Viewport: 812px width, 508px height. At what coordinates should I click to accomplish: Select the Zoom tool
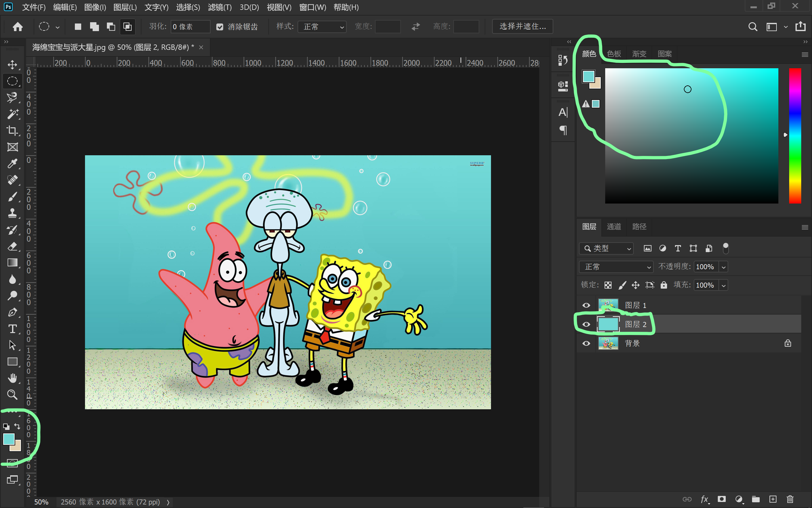pos(12,394)
